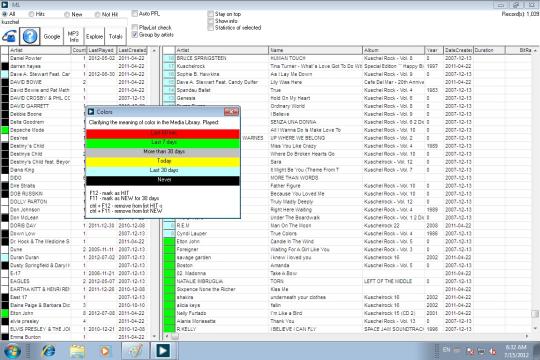Sort left list by LastCreated column
This screenshot has height=360, width=540.
pos(132,50)
